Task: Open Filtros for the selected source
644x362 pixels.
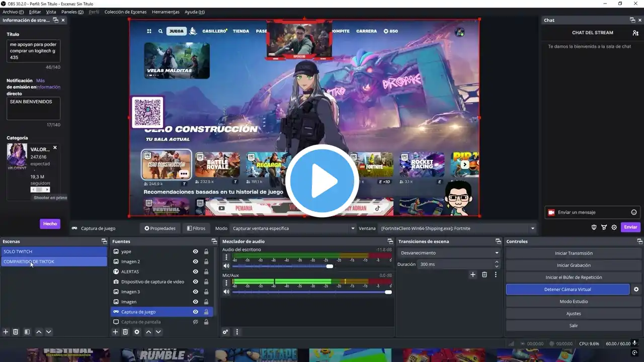Action: coord(196,228)
